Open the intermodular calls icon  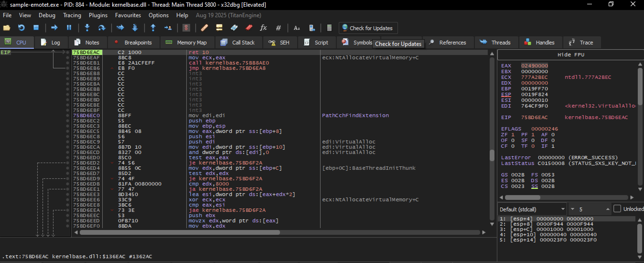pos(312,28)
